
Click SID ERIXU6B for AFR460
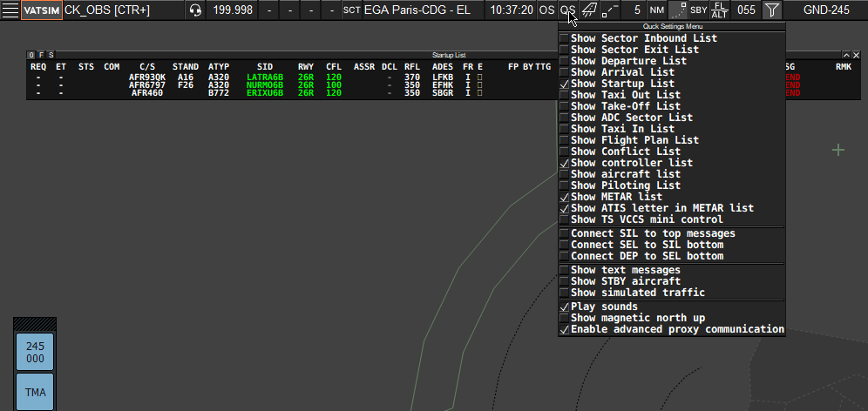point(265,93)
